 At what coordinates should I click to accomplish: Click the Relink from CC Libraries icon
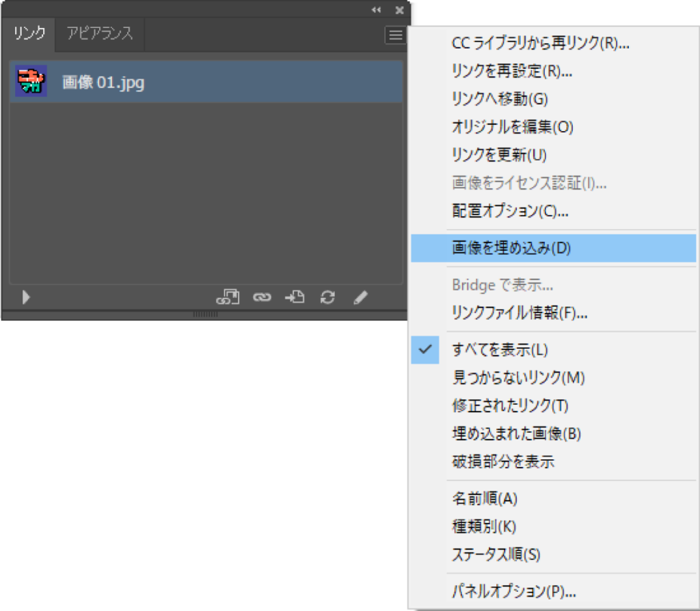point(228,297)
